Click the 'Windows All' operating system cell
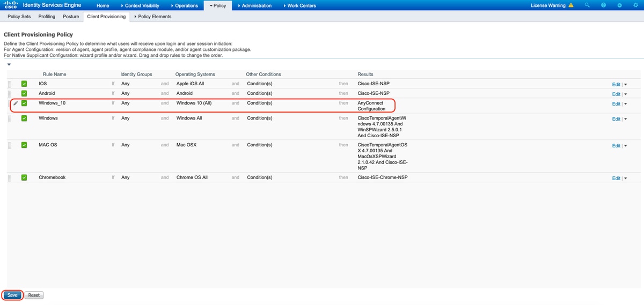Viewport: 644px width, 305px height. (189, 118)
